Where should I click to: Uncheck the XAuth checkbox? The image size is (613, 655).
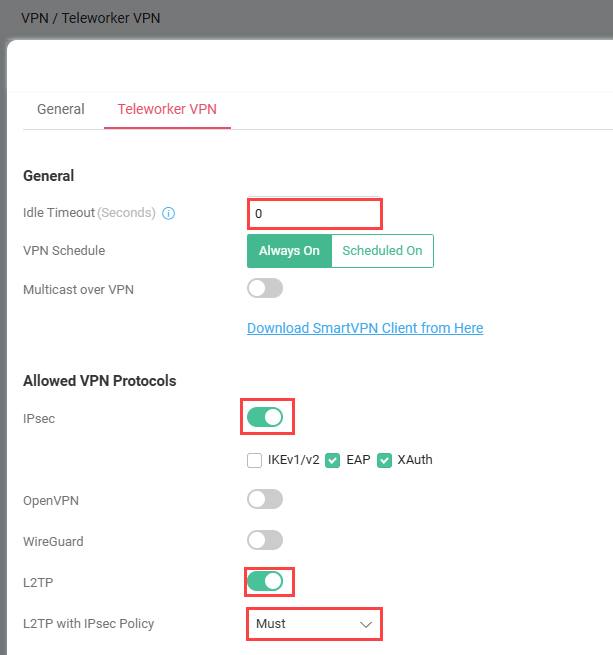(x=384, y=460)
